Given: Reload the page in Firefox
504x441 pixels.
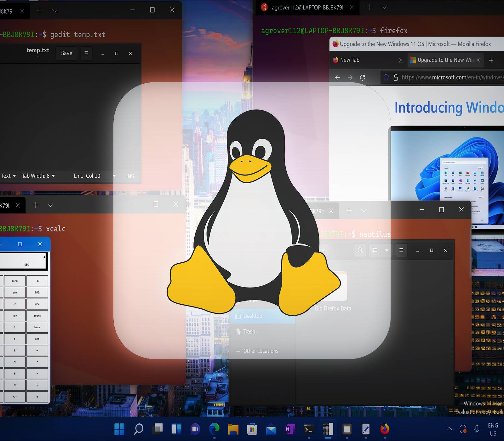Looking at the screenshot, I should tap(363, 77).
